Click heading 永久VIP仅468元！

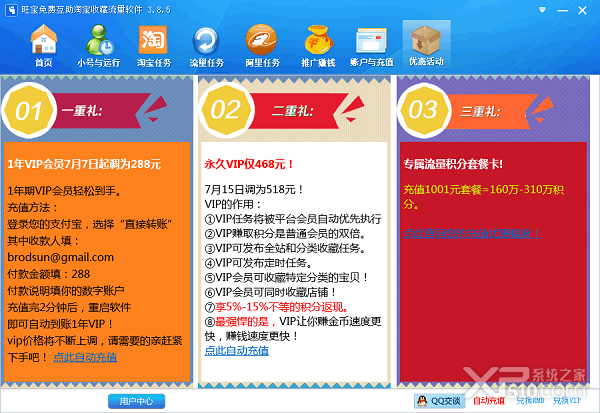(249, 164)
